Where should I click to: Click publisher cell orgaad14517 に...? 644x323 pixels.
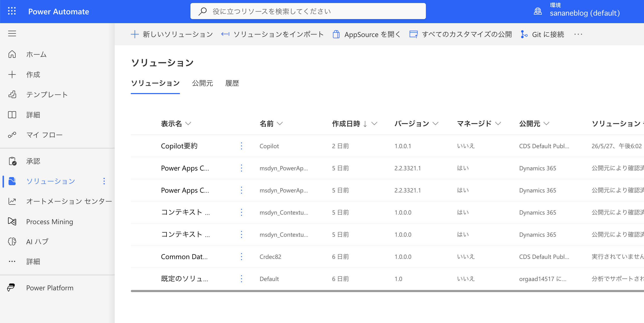tap(543, 279)
